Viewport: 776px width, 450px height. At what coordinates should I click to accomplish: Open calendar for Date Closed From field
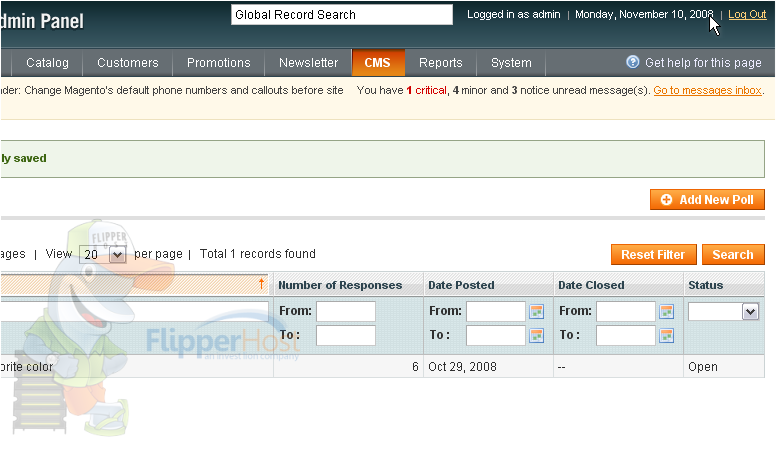[x=667, y=311]
